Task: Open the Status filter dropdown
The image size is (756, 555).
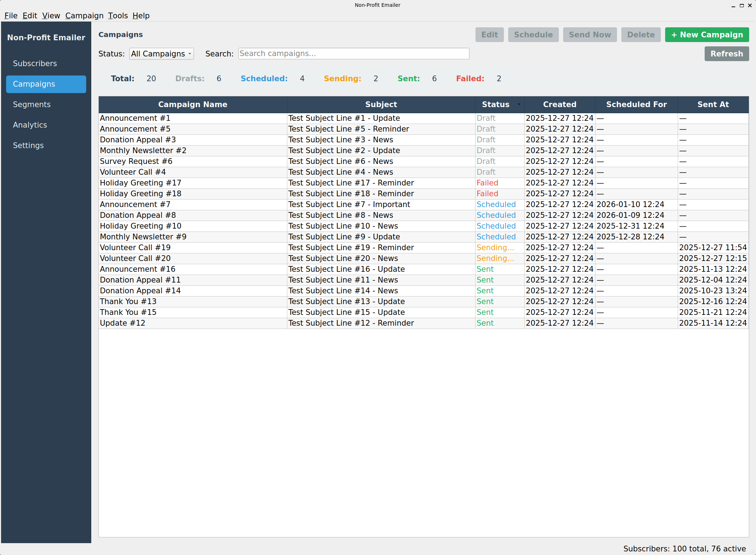Action: pos(161,54)
